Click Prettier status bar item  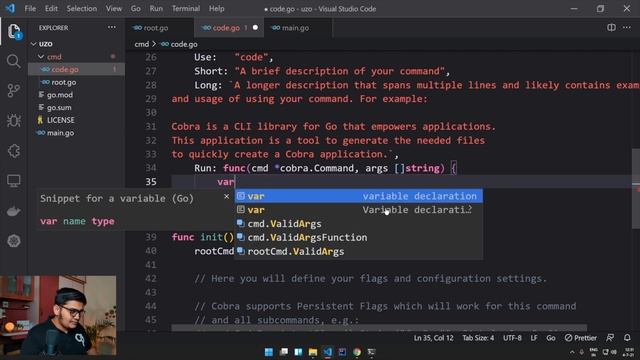point(580,338)
